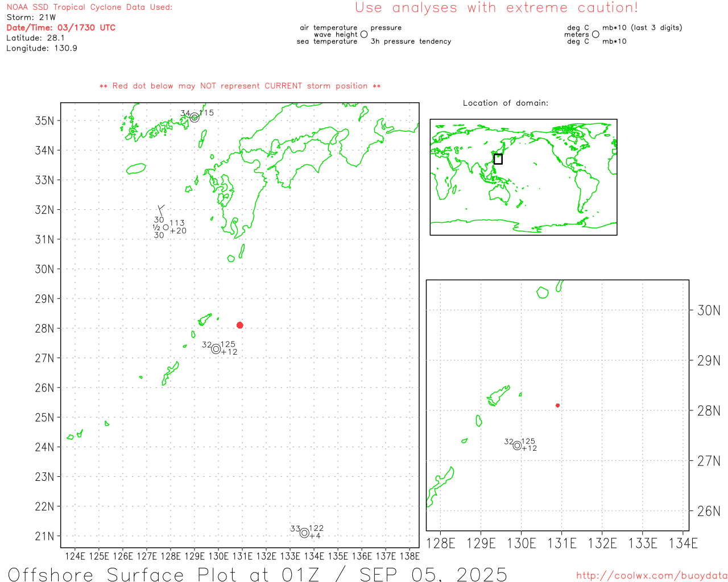728x582 pixels.
Task: Click the 'mb*10 (last 3 digits)' legend text
Action: point(642,28)
